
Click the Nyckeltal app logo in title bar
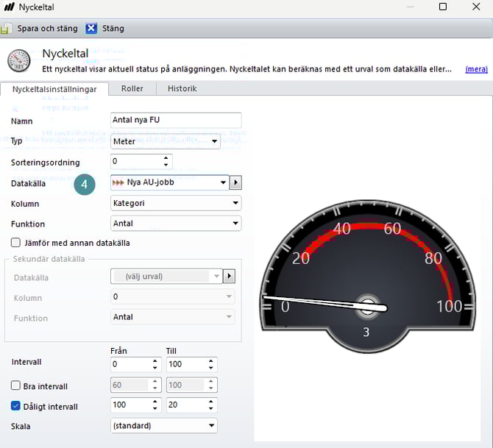pyautogui.click(x=9, y=7)
